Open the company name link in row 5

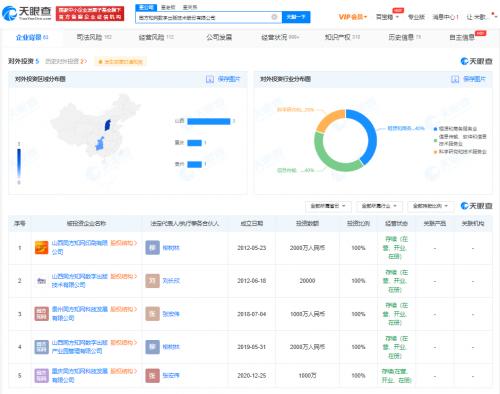coord(80,376)
